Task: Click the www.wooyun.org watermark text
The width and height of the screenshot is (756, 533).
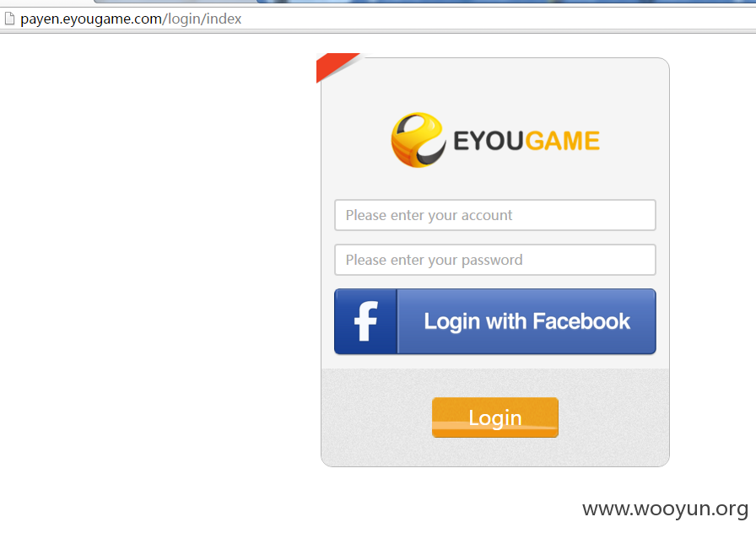Action: click(x=666, y=509)
